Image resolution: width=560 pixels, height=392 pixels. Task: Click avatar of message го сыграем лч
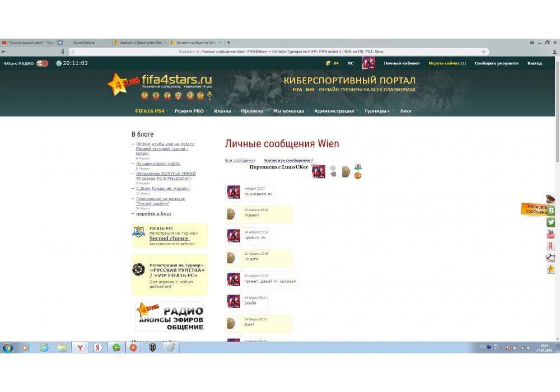click(x=234, y=192)
